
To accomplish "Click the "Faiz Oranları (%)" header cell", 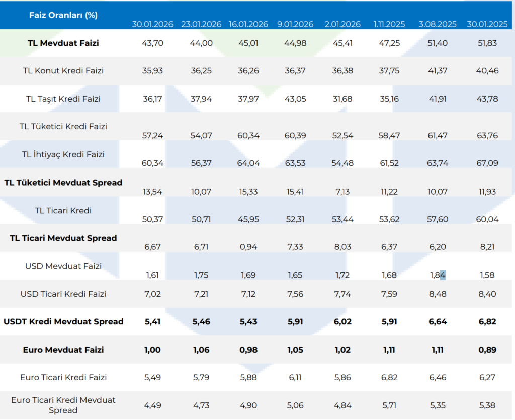I will (x=63, y=15).
